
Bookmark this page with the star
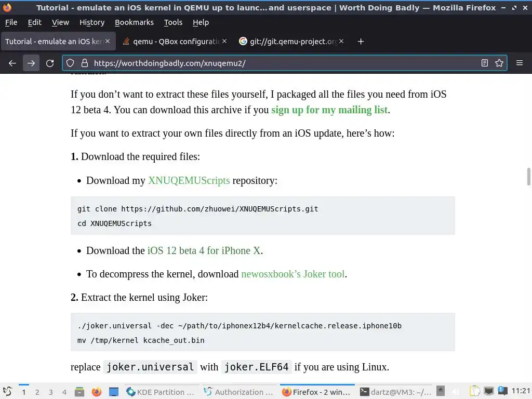click(499, 63)
